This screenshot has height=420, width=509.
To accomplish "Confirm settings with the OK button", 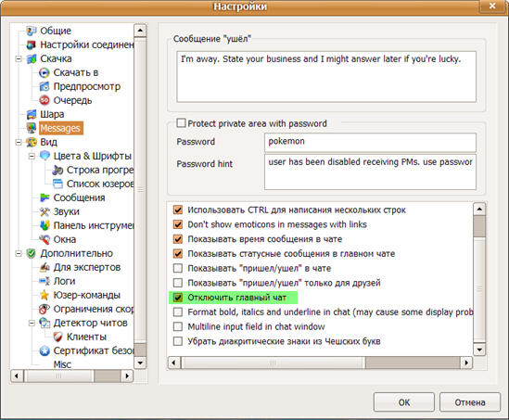I will point(404,402).
